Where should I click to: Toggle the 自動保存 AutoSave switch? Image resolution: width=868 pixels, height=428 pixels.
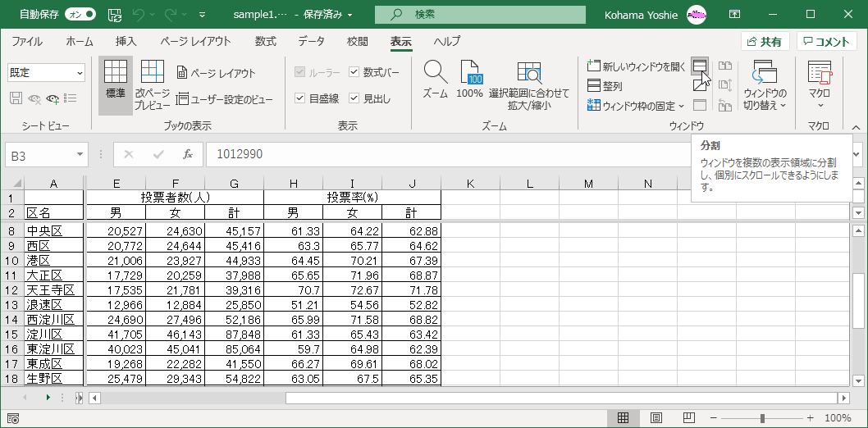80,15
